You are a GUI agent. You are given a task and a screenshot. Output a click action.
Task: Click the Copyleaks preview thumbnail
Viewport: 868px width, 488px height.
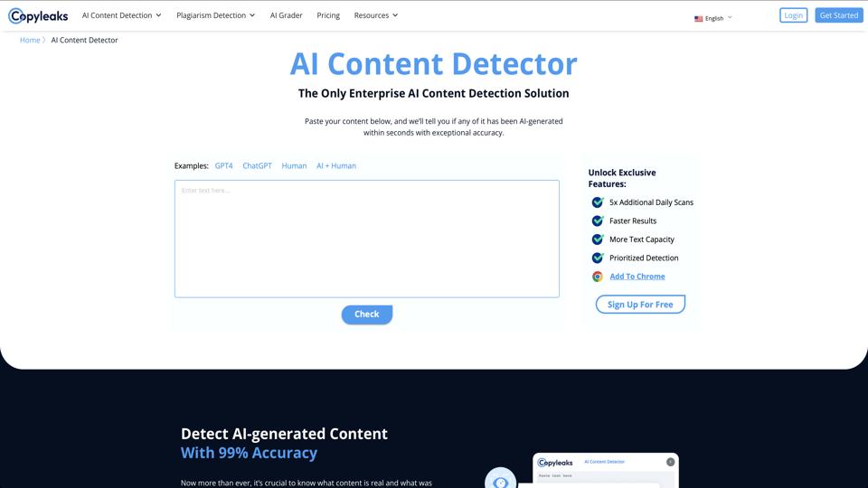click(606, 470)
